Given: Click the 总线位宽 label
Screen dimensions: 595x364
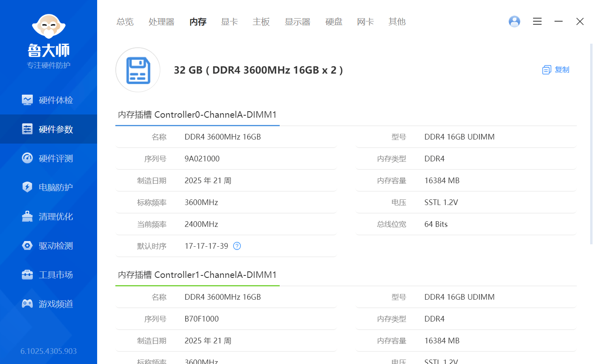Looking at the screenshot, I should tap(391, 224).
